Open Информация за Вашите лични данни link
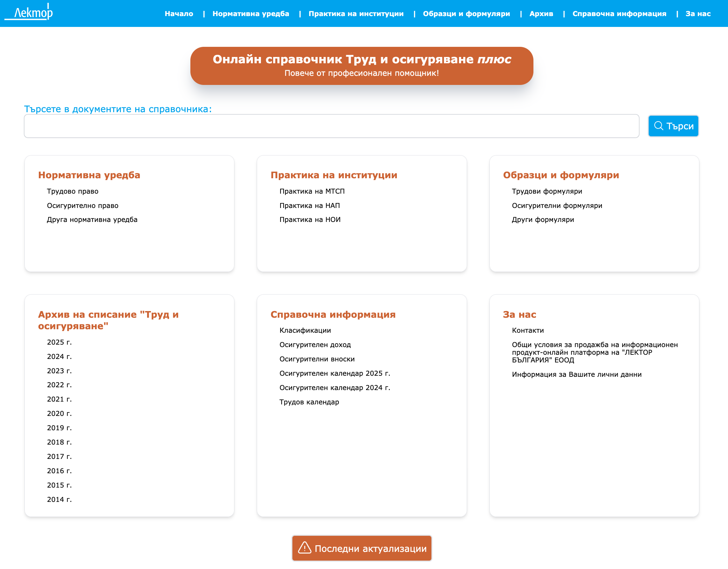 tap(577, 374)
